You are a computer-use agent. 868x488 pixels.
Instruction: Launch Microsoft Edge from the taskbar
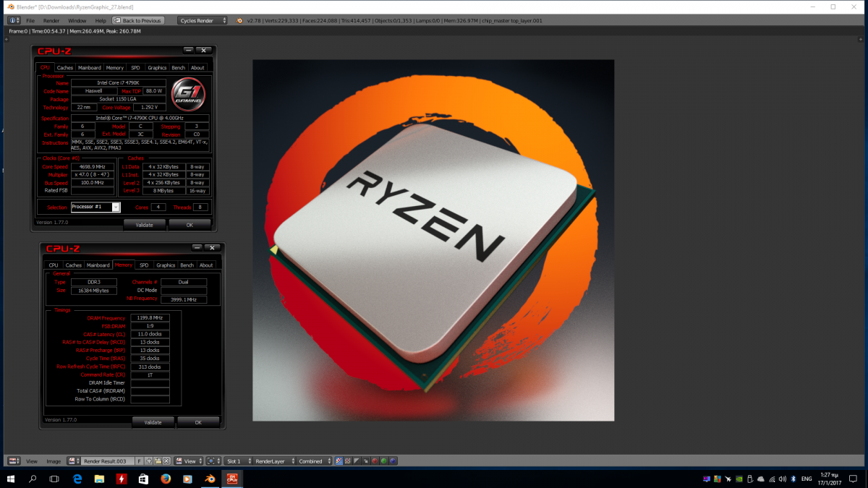77,479
